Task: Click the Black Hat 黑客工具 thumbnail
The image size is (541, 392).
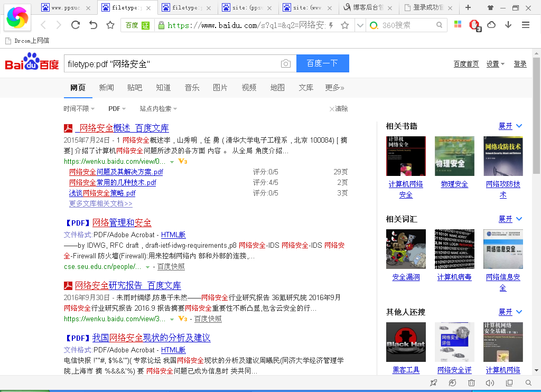Action: 406,342
